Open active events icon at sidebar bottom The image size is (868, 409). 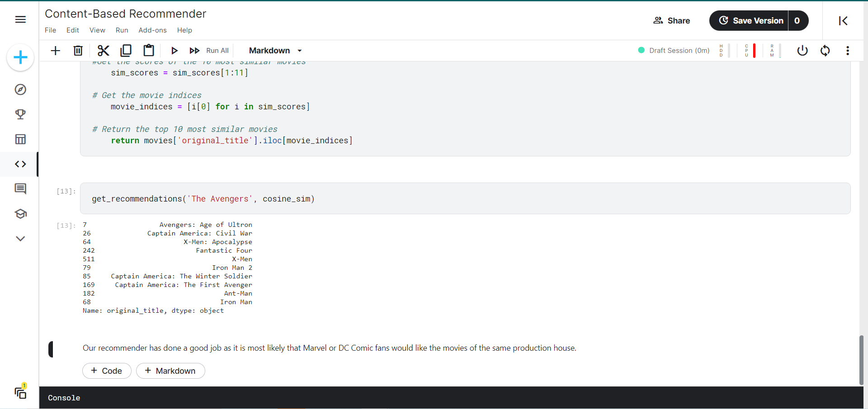click(x=21, y=393)
